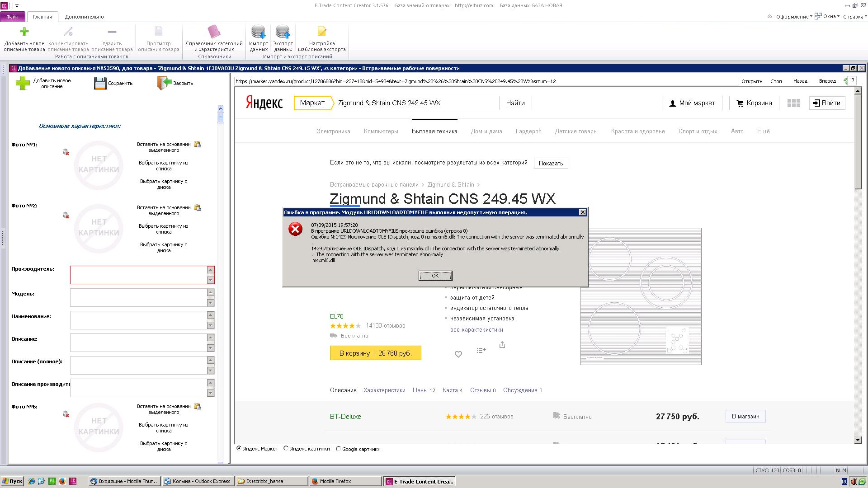Open Yandex services grid icon

coord(794,103)
